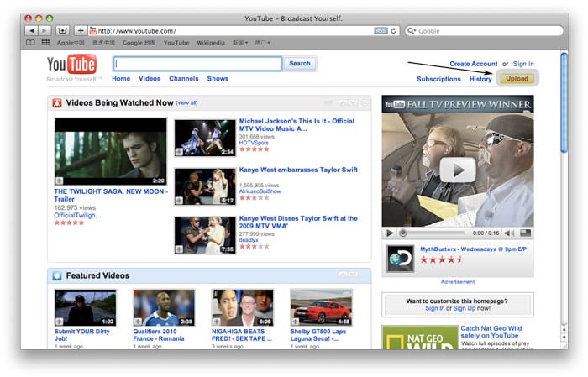Open the YouTube bookmark in bookmarks bar
The width and height of the screenshot is (588, 377).
(176, 43)
